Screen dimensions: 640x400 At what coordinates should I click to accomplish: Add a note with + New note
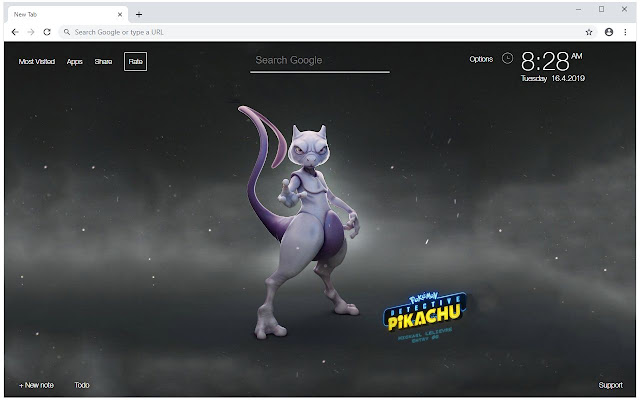(x=36, y=385)
